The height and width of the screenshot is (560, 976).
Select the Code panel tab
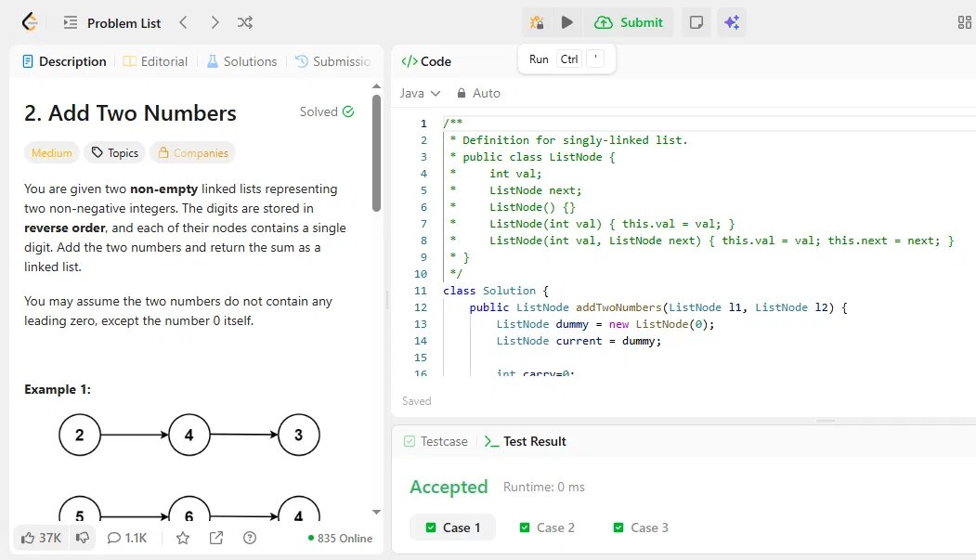(x=426, y=61)
